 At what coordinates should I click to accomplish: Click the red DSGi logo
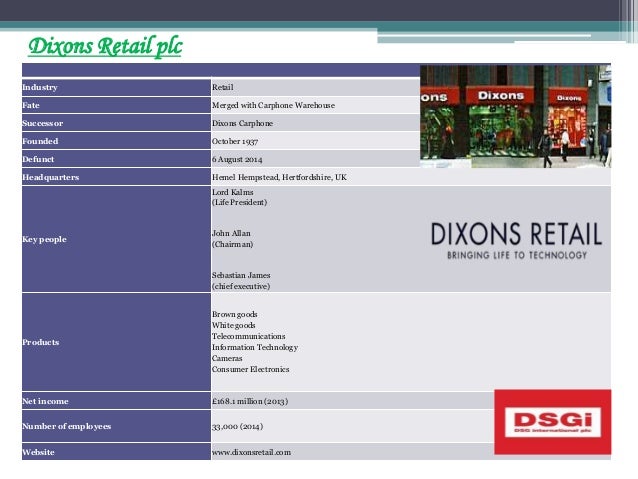tap(553, 422)
